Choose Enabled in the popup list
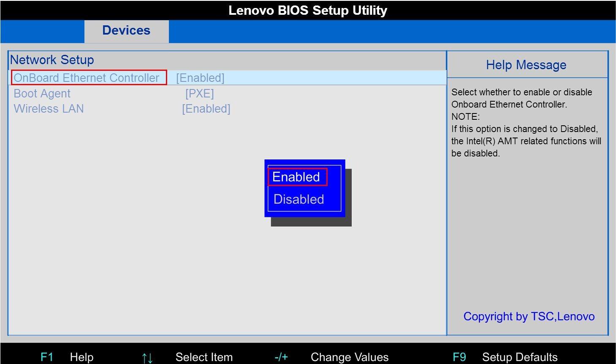 click(x=296, y=177)
